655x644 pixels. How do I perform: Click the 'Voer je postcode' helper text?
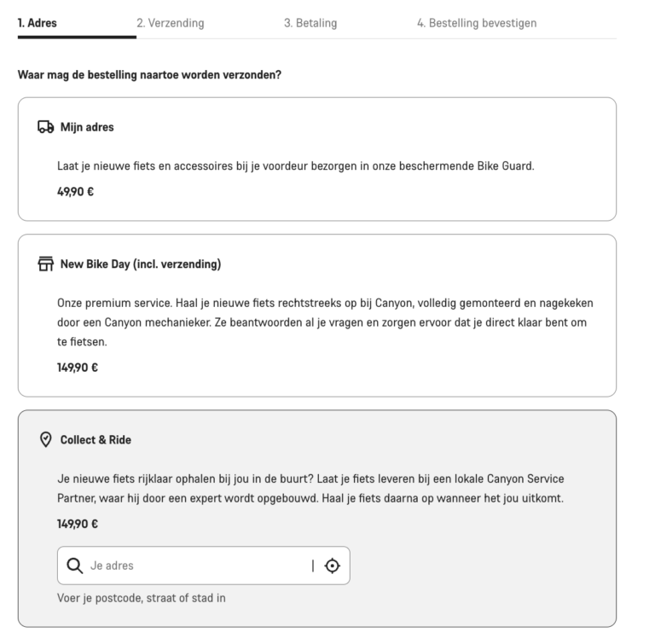[x=141, y=598]
